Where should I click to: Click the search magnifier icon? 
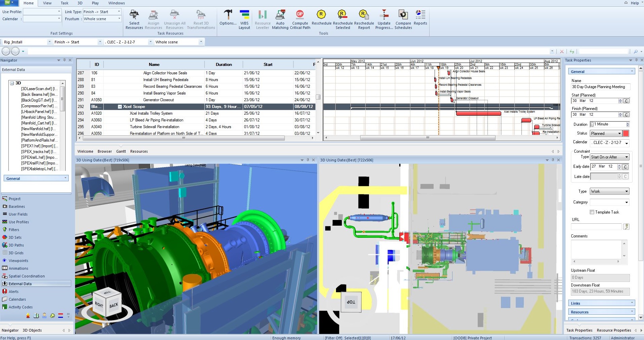click(636, 51)
